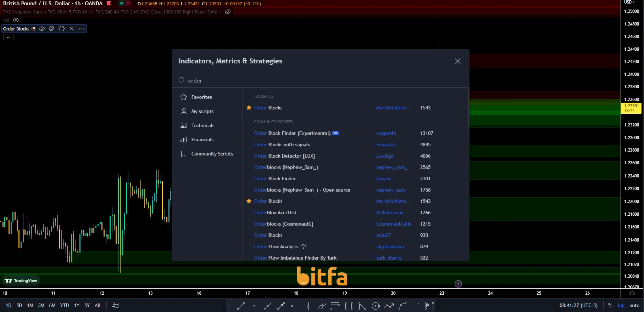Select the triangle drawing tool
This screenshot has width=644, height=312.
(x=362, y=306)
